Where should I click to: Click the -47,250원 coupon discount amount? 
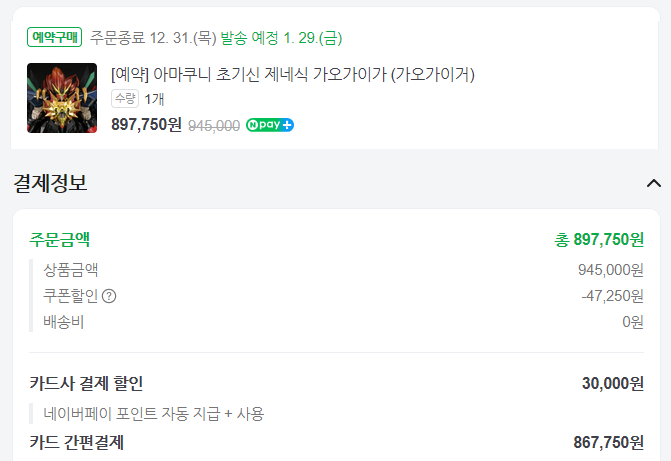point(612,296)
